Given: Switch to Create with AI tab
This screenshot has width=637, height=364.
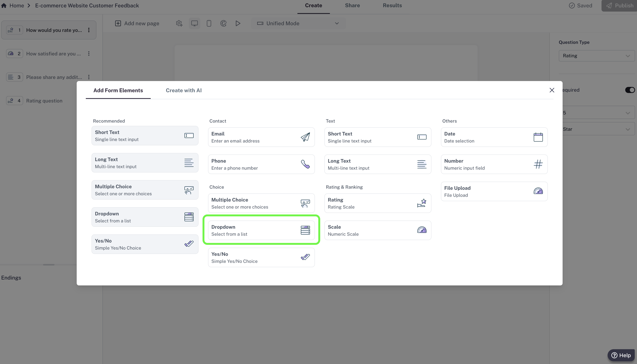Looking at the screenshot, I should pyautogui.click(x=184, y=90).
